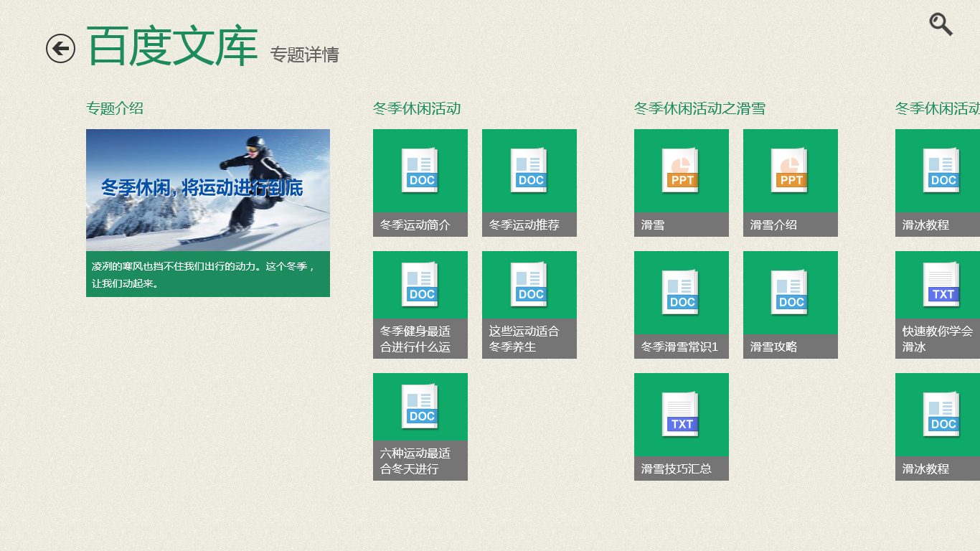Select the 冬季休闲活动之滑雪 section heading

pos(699,108)
